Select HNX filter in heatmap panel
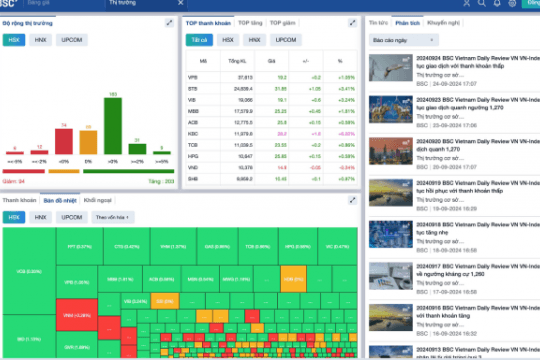 click(40, 217)
